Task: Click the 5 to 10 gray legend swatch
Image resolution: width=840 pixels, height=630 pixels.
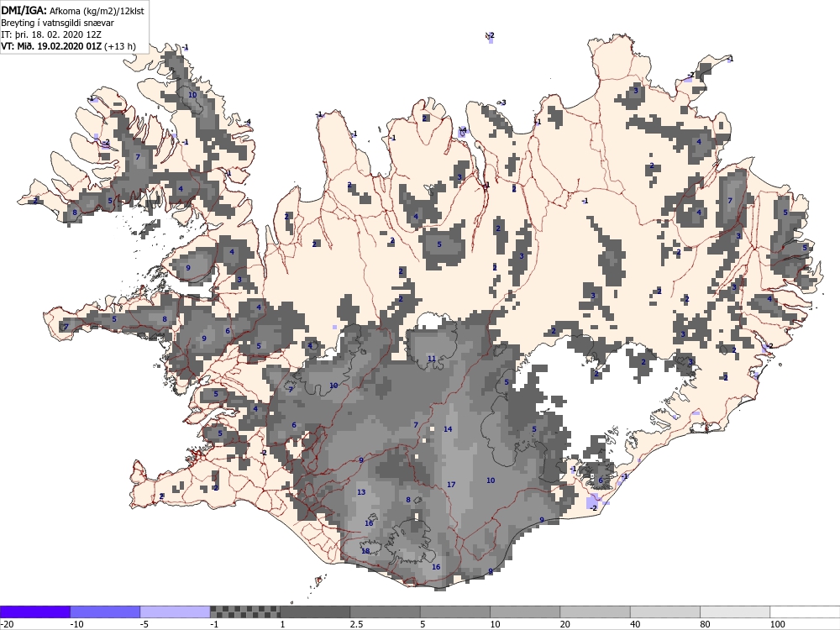Action: click(x=454, y=612)
